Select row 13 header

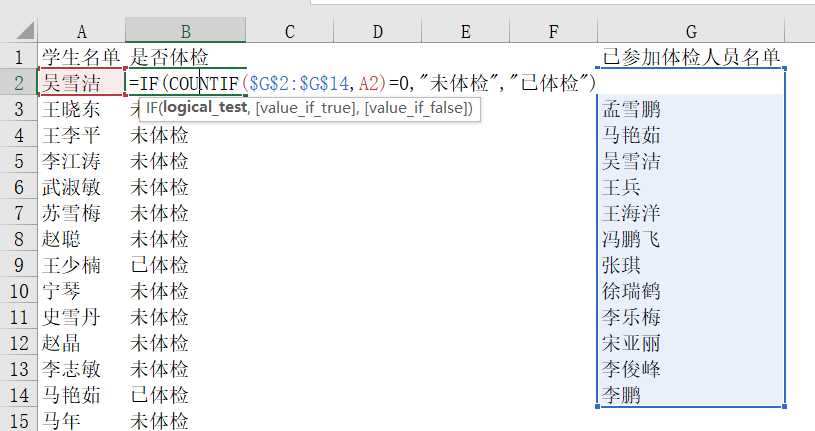click(19, 369)
